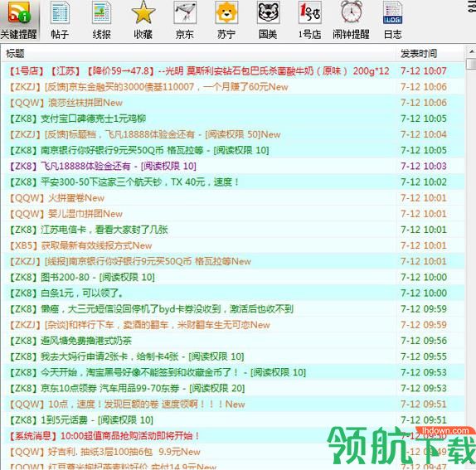Screen dimensions: 476x470
Task: Select the 好吉利 抽纸3层100抽6包 row
Action: click(x=233, y=452)
